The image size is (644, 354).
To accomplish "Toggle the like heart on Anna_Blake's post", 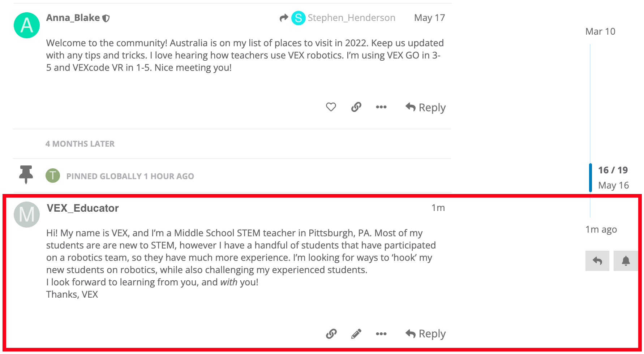I will click(x=331, y=107).
